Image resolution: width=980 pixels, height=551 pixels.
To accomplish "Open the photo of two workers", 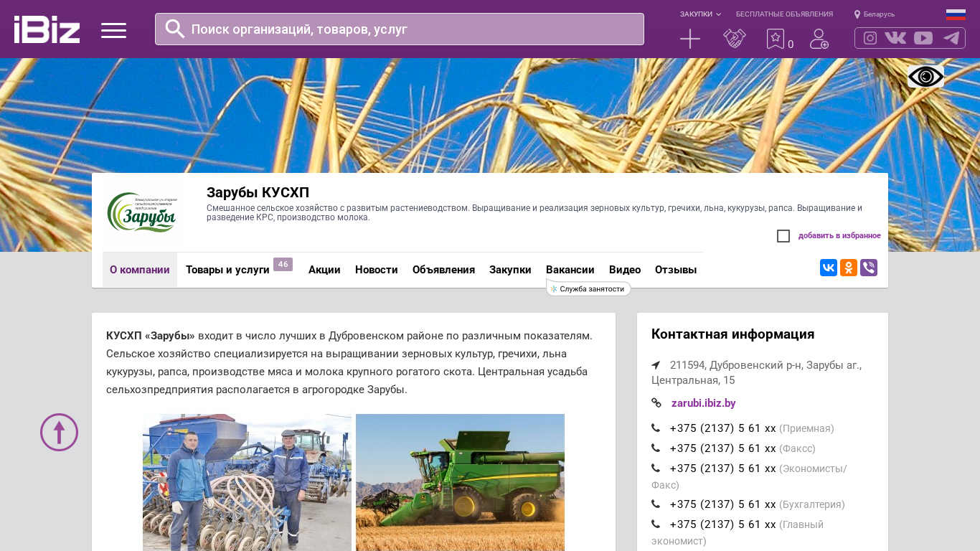I will pos(247,482).
